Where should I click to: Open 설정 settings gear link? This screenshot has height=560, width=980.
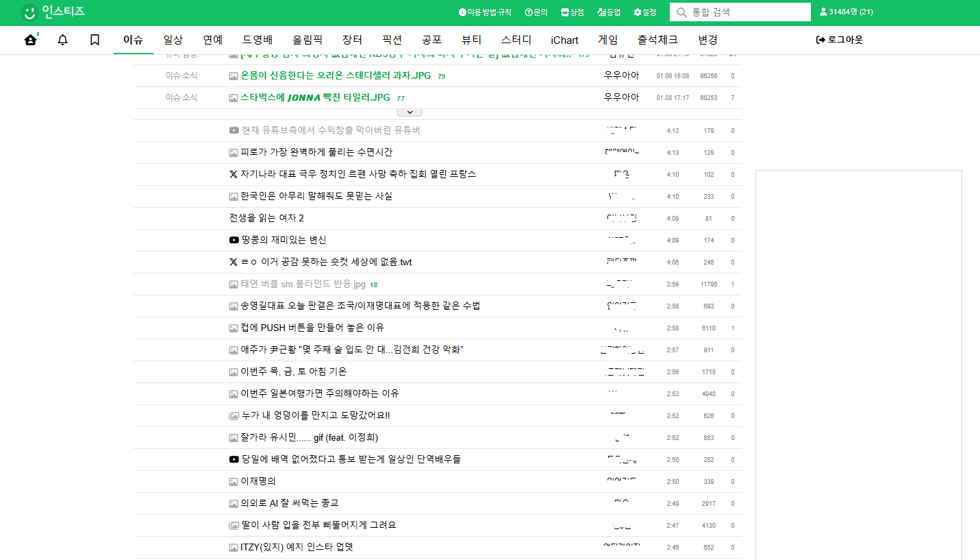tap(645, 12)
